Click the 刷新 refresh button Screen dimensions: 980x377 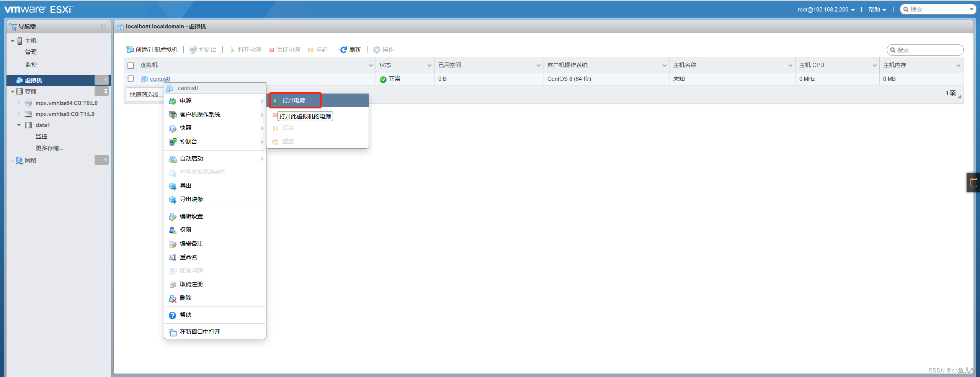(x=351, y=50)
